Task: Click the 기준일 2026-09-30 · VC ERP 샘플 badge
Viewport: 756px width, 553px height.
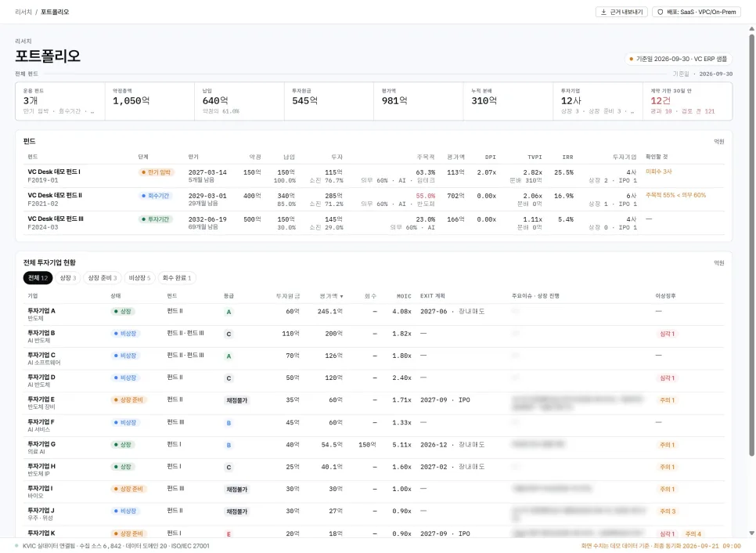Action: pos(678,59)
